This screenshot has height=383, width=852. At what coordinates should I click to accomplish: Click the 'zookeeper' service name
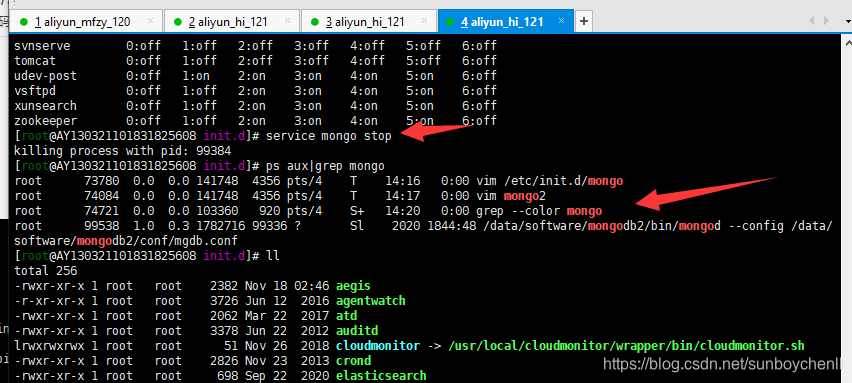pyautogui.click(x=46, y=121)
